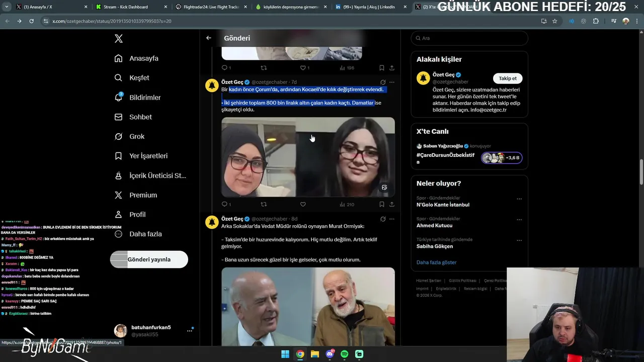
Task: Open options for Ahmed Kutucu trend
Action: (519, 220)
